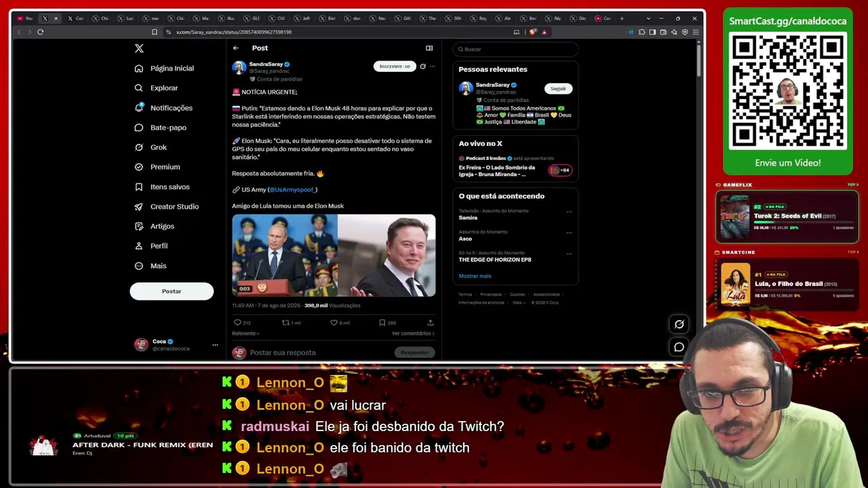Repost the post showing 1 mil
Viewport: 868px width, 488px height.
[x=292, y=323]
